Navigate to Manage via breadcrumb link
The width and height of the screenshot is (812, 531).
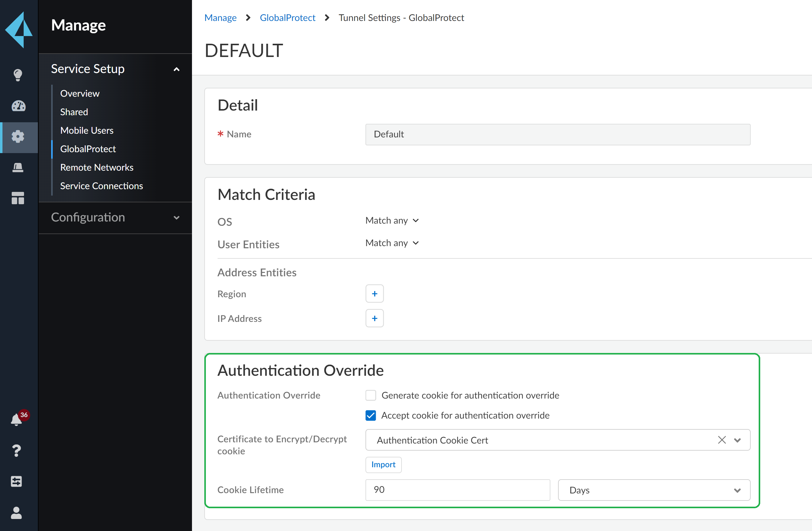pyautogui.click(x=220, y=17)
